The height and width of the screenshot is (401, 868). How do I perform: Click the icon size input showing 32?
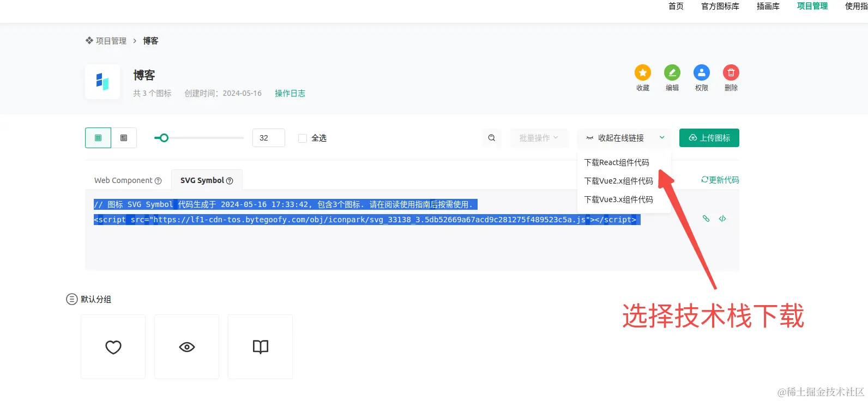269,138
